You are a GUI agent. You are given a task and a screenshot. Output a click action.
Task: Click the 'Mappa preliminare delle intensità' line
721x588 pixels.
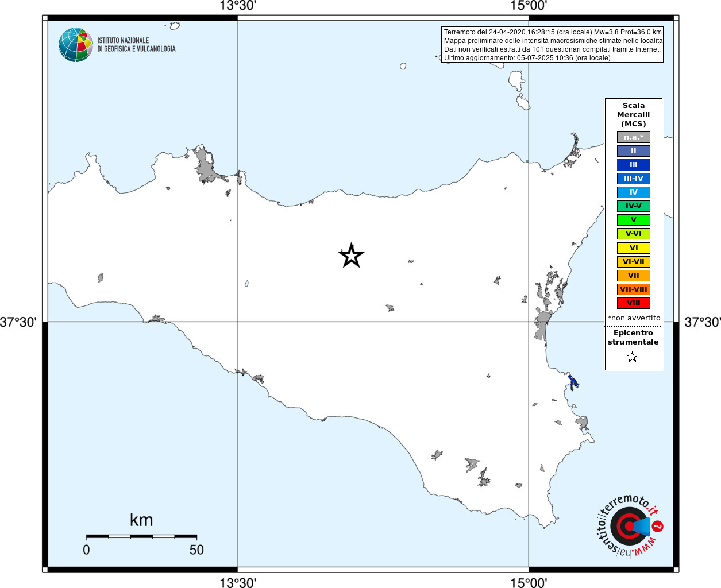pos(553,41)
